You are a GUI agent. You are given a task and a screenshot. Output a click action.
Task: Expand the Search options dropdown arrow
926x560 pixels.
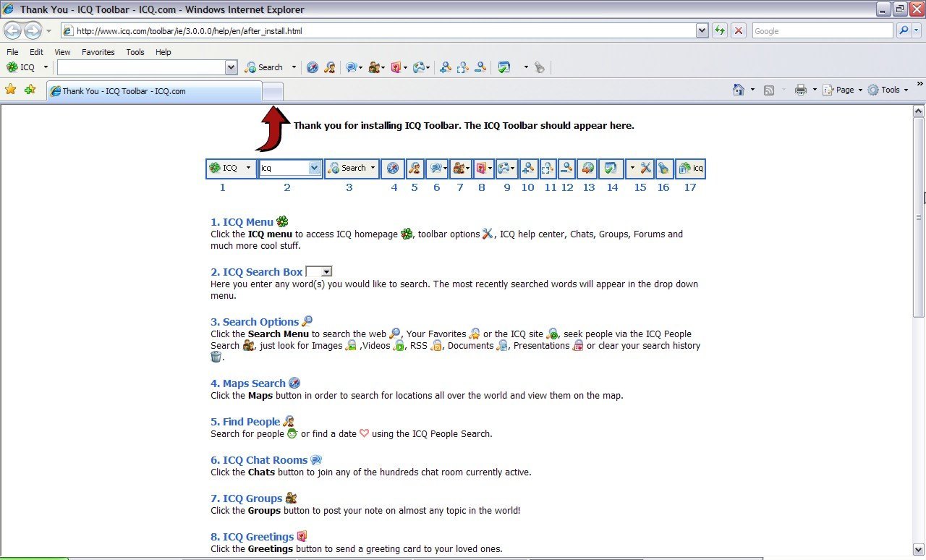[x=294, y=67]
